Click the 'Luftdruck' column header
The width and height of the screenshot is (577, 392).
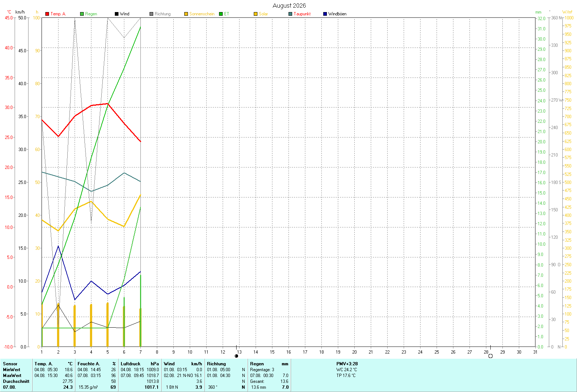(x=131, y=364)
